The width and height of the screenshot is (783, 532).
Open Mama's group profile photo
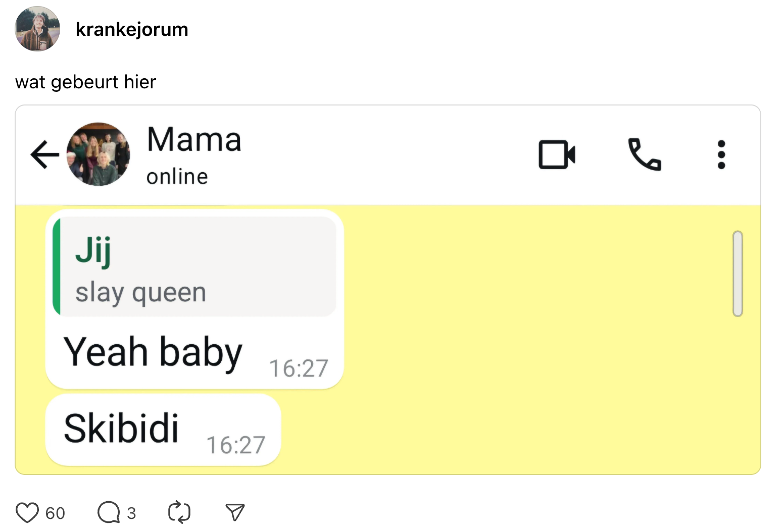coord(99,154)
